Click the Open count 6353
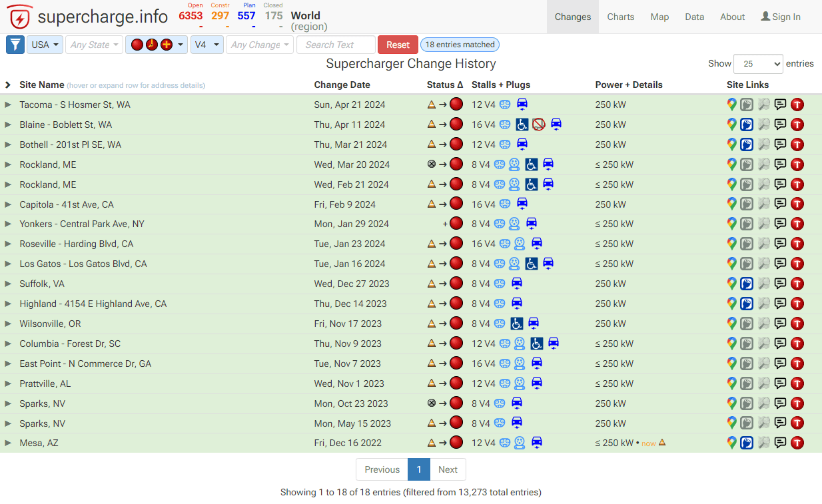Image resolution: width=822 pixels, height=504 pixels. (191, 15)
